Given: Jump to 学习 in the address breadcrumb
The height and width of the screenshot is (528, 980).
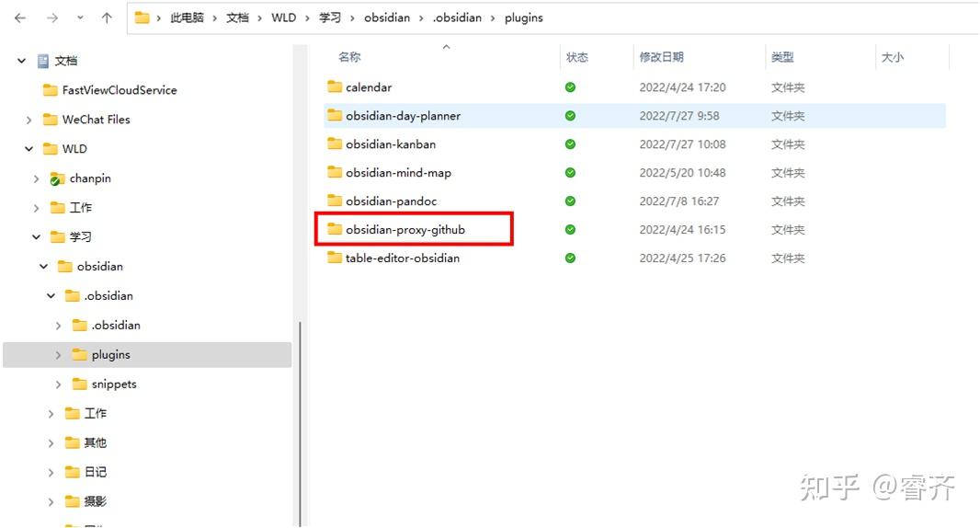Looking at the screenshot, I should click(330, 17).
